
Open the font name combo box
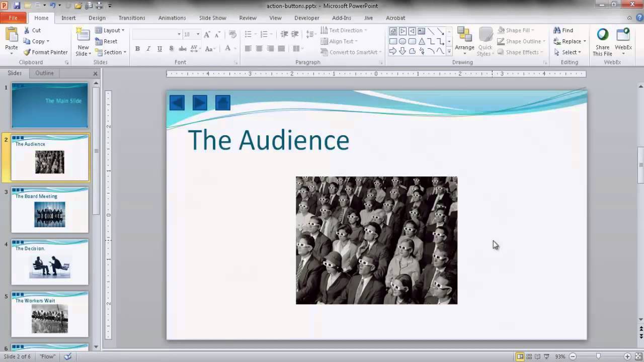point(157,34)
